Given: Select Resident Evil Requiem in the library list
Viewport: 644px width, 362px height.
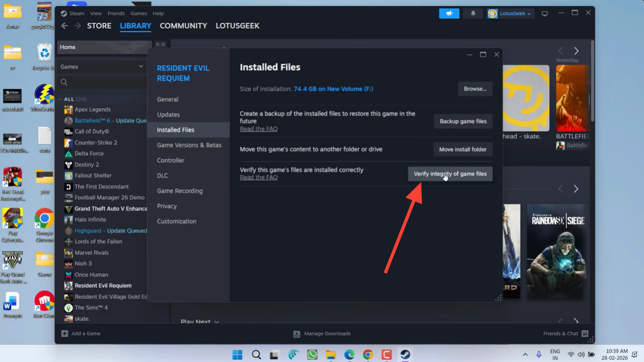Looking at the screenshot, I should coord(103,285).
